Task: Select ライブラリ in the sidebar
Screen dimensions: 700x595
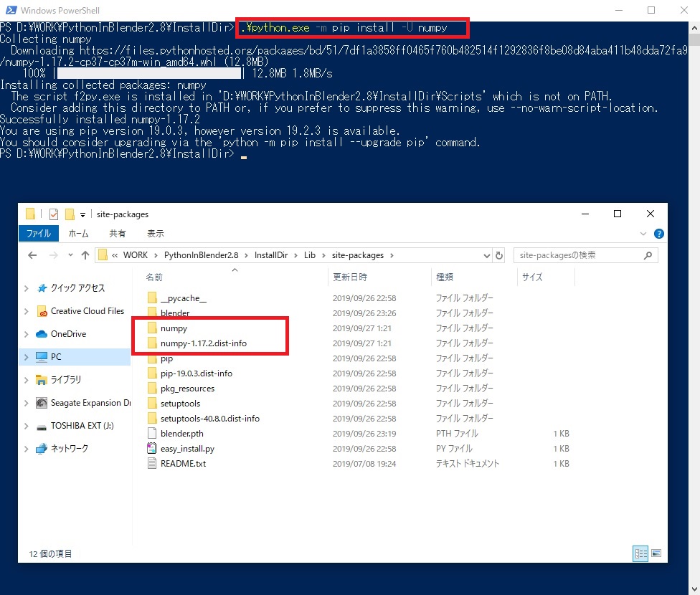Action: [x=66, y=379]
